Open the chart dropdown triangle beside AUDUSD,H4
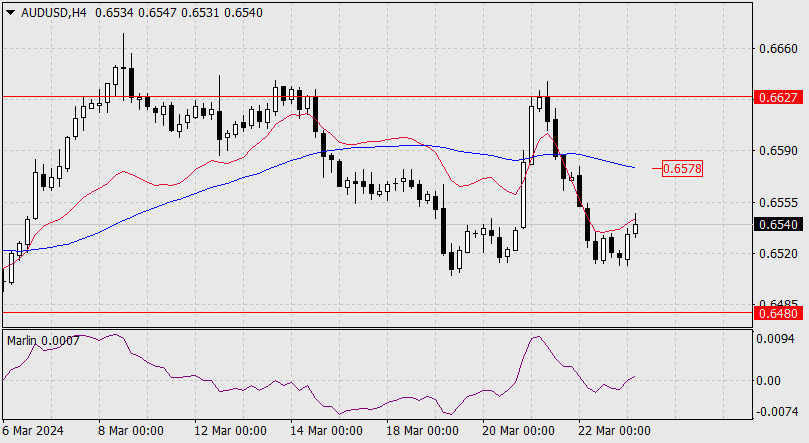809x443 pixels. (11, 13)
